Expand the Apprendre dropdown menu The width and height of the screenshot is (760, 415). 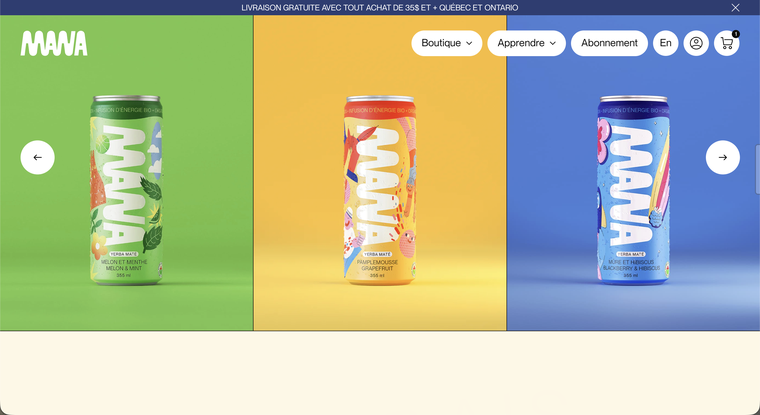pyautogui.click(x=526, y=43)
